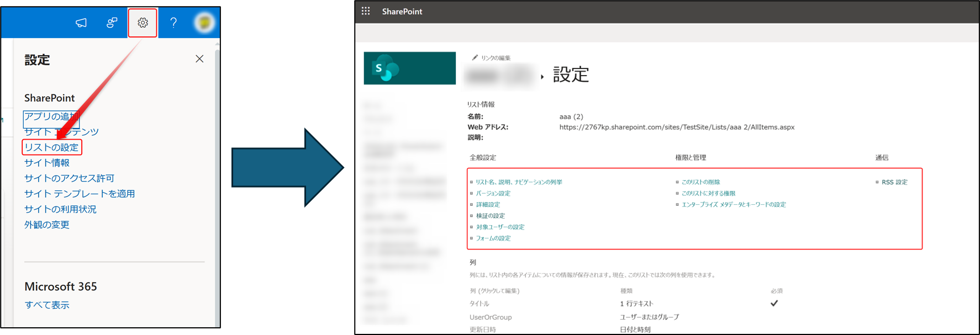Open バージョン設定 link

click(x=493, y=193)
